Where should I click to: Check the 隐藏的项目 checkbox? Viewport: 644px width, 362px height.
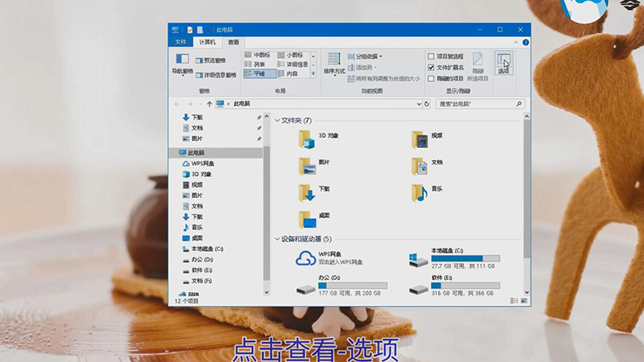(431, 78)
